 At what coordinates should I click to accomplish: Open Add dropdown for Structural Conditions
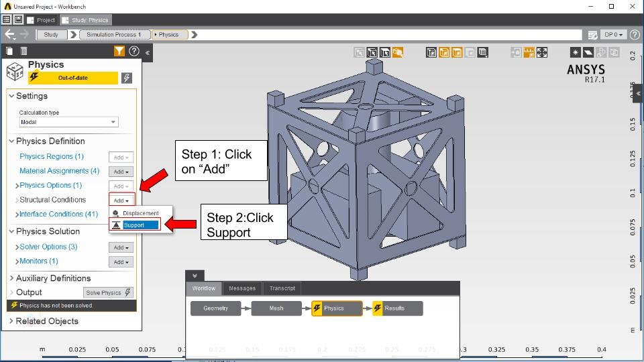tap(121, 200)
